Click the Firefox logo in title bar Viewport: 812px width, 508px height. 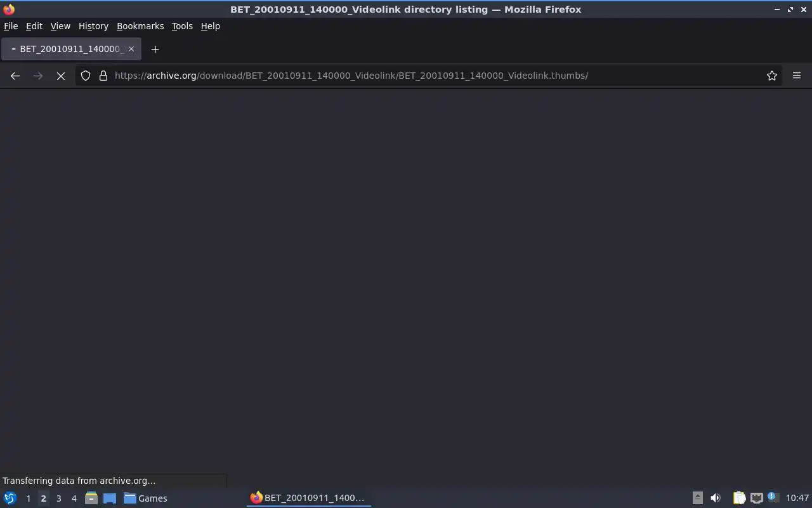coord(9,9)
